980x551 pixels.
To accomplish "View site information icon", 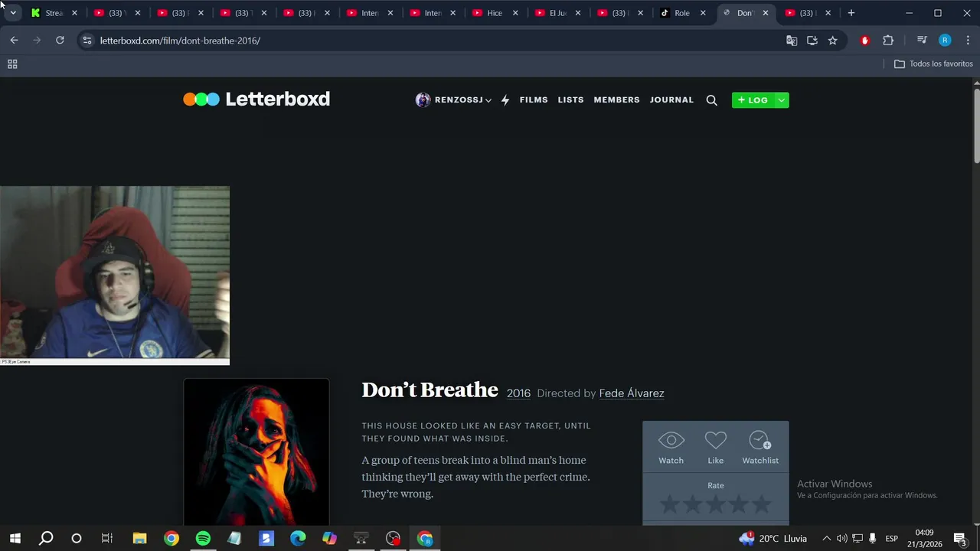I will point(87,41).
